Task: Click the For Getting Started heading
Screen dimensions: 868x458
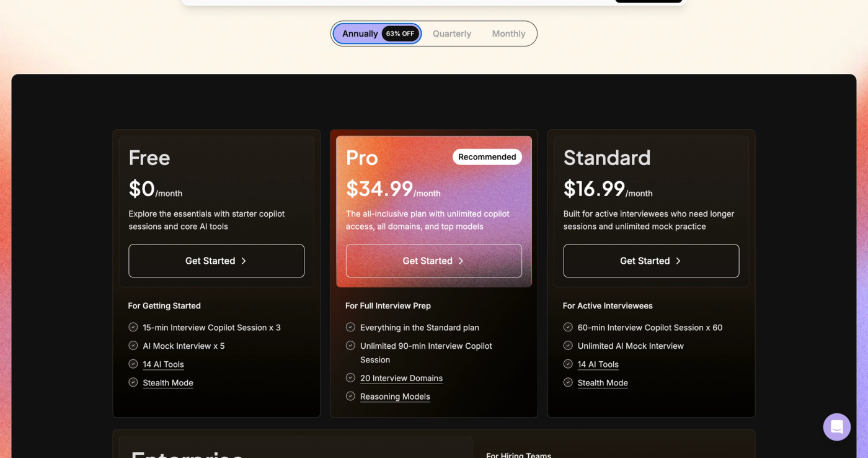Action: point(164,306)
